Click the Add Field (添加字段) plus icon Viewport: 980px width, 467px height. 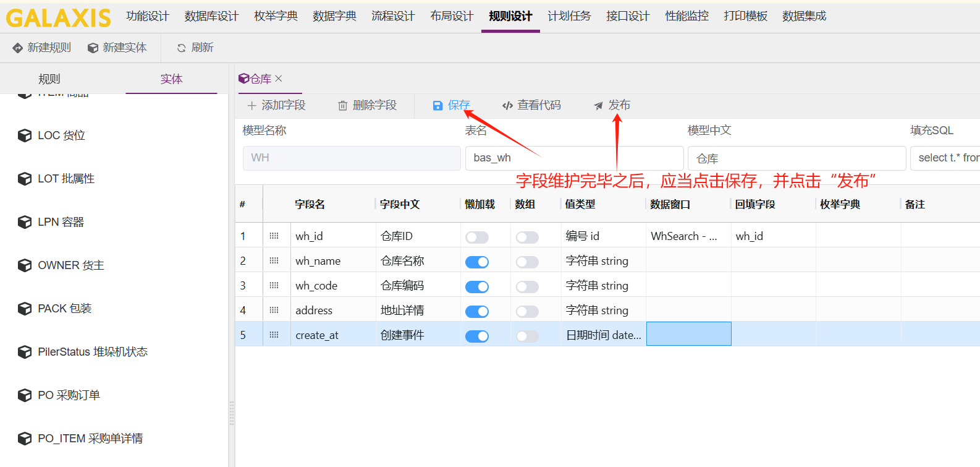(251, 106)
